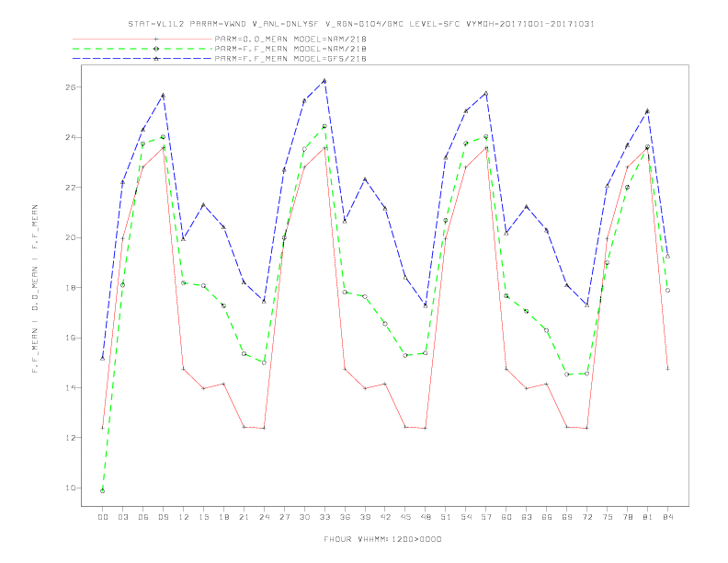The image size is (728, 563).
Task: Click x-axis tick label 00
Action: click(103, 517)
